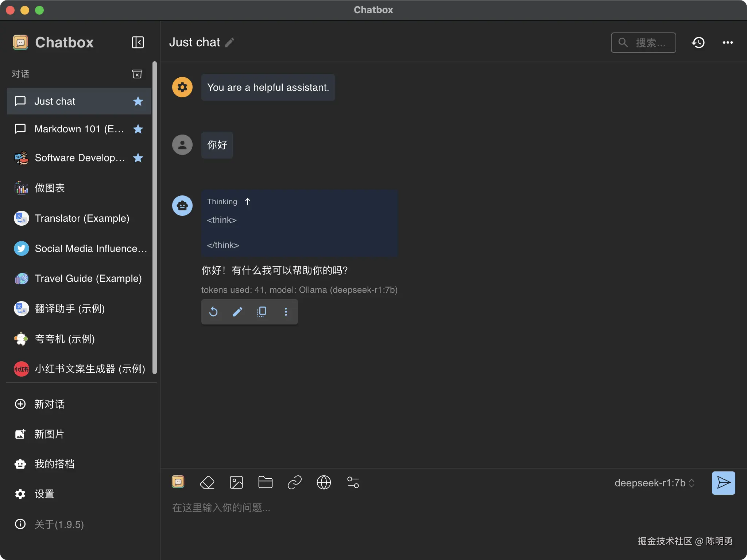
Task: Collapse the sidebar with the panel icon
Action: (x=138, y=42)
